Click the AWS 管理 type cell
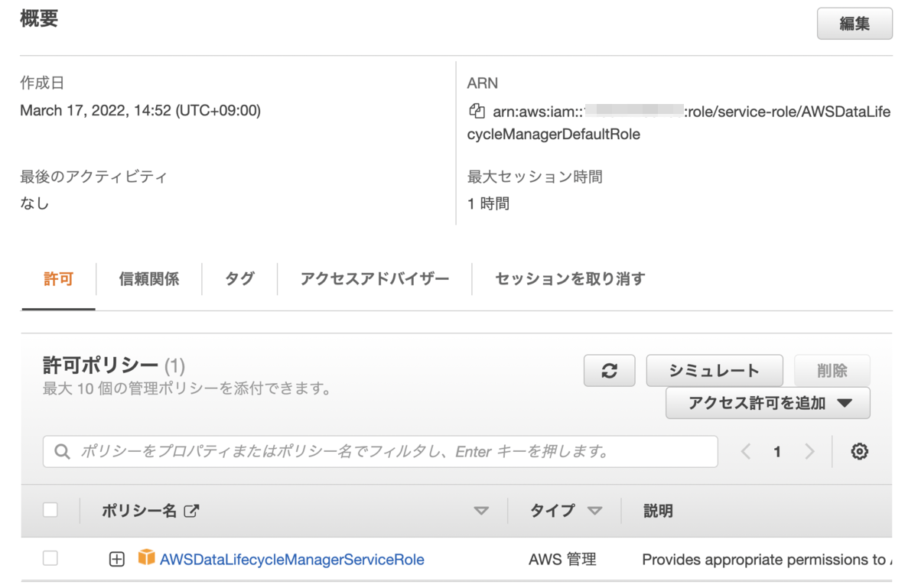The image size is (918, 588). [562, 560]
